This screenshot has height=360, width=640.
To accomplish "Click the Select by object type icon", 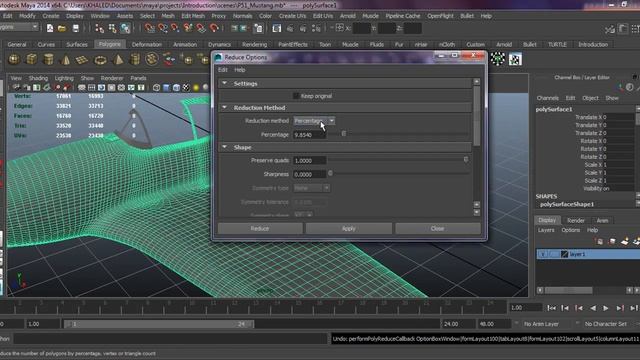I will point(112,28).
